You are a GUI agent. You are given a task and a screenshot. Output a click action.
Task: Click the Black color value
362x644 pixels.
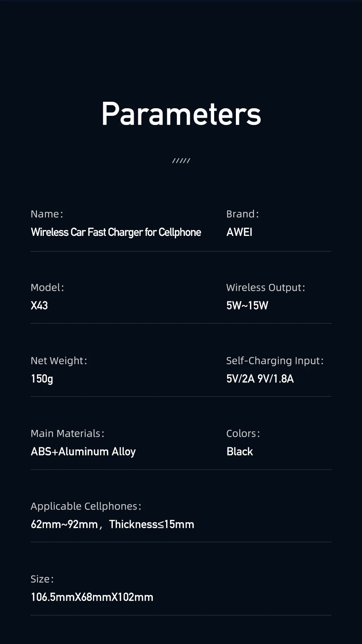click(x=240, y=452)
